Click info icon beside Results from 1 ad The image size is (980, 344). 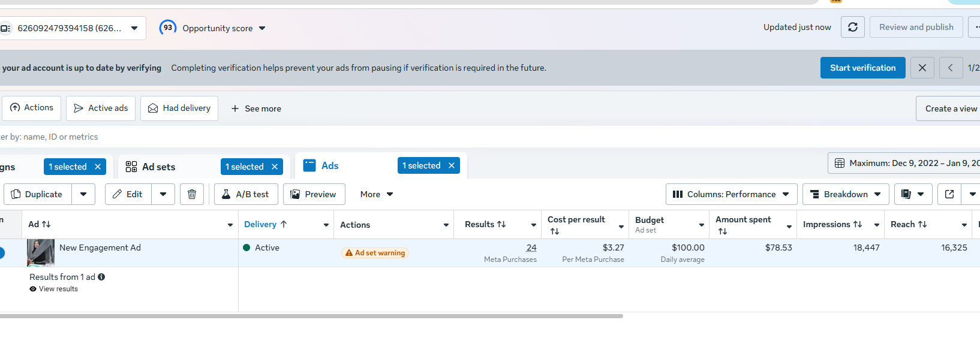(x=101, y=277)
